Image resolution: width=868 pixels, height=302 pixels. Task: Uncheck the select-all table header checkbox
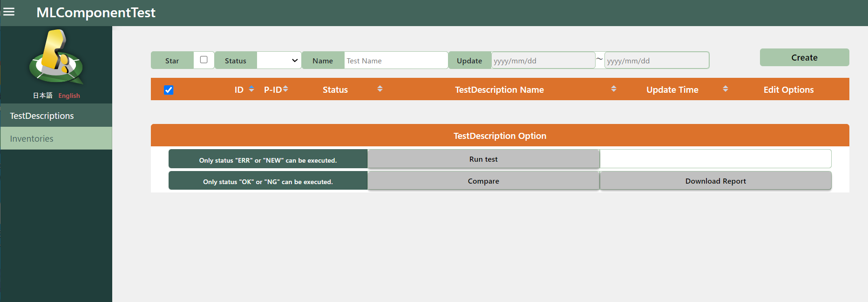169,90
